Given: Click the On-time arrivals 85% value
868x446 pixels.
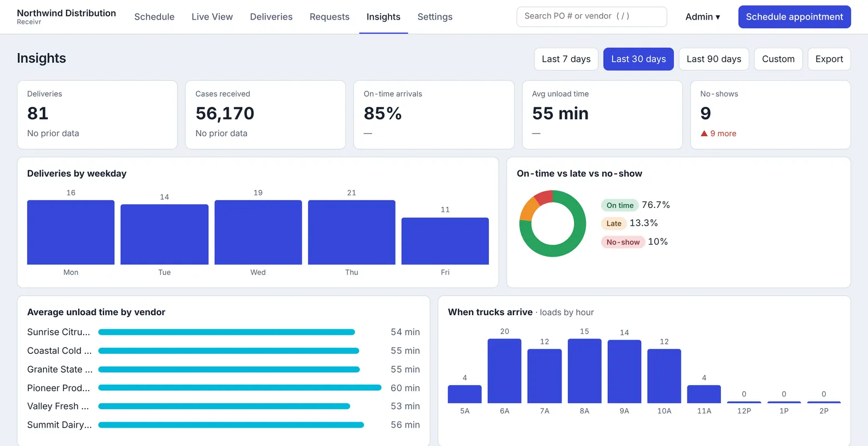Looking at the screenshot, I should click(382, 113).
